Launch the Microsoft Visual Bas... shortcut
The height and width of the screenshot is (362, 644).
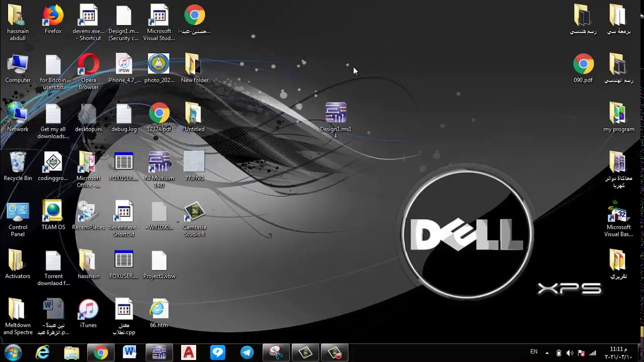pos(618,220)
